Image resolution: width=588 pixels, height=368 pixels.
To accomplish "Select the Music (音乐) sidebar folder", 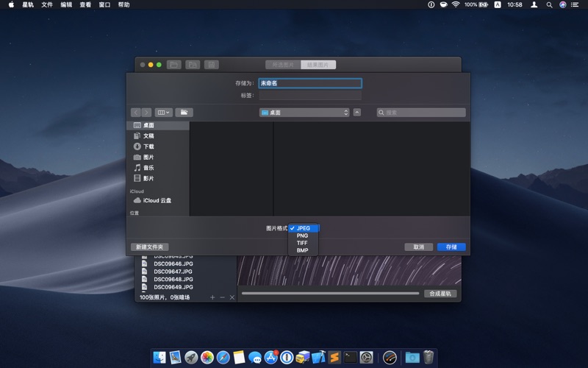I will tap(148, 168).
